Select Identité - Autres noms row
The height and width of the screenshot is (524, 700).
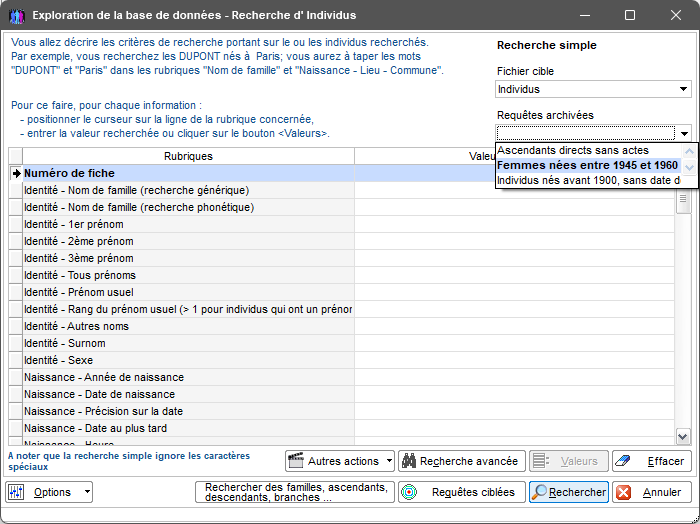pyautogui.click(x=188, y=326)
